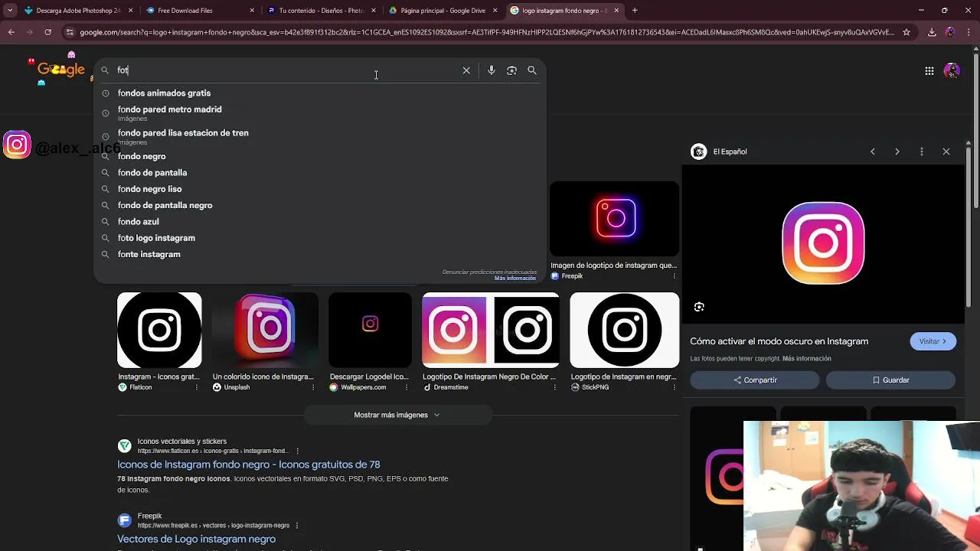Open Unsplash colorful Instagram icon thumbnail
The height and width of the screenshot is (551, 980).
point(266,330)
